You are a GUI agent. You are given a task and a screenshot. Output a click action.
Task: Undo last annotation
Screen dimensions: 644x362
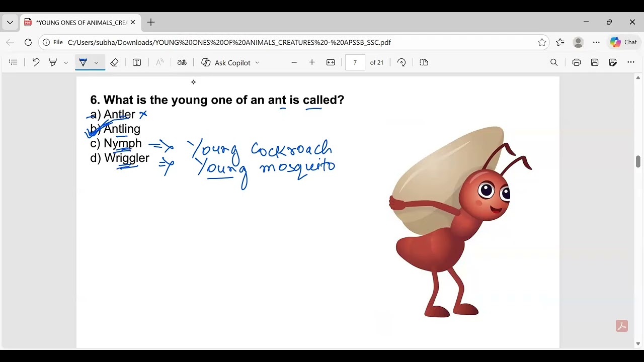coord(36,62)
